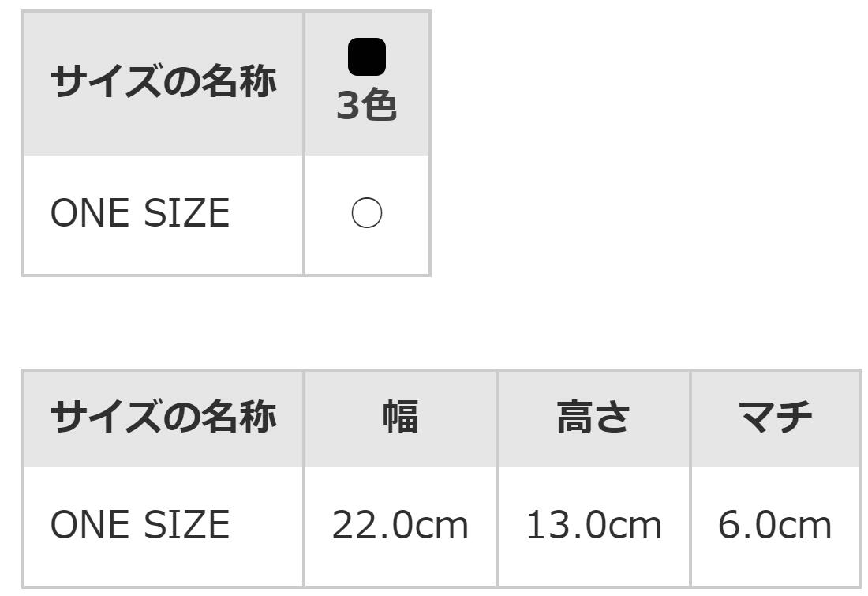Viewport: 868px width, 596px height.
Task: Click the 高さ column header
Action: [x=593, y=417]
